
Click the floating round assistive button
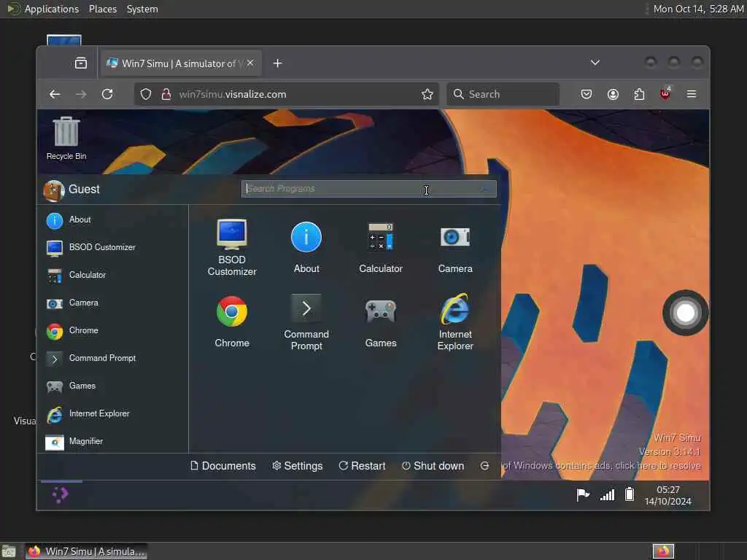(x=685, y=313)
